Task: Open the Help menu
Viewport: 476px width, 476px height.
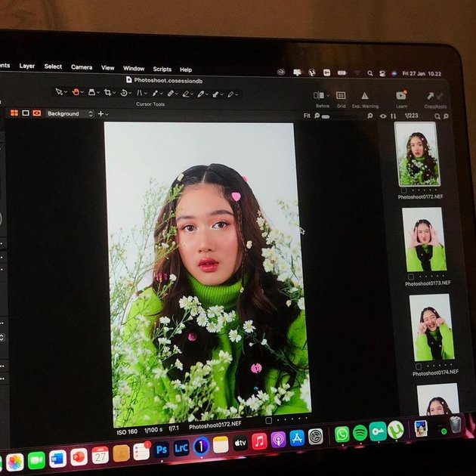Action: [x=186, y=70]
